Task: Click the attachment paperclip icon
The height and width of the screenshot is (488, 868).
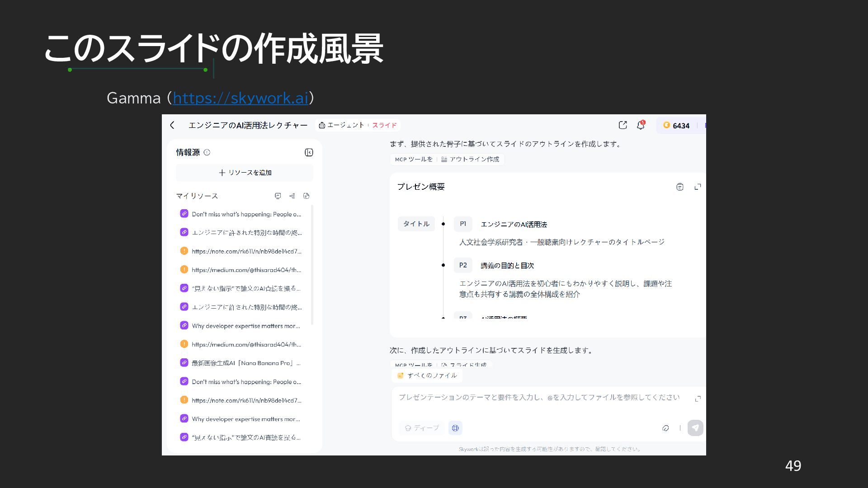Action: pyautogui.click(x=665, y=428)
